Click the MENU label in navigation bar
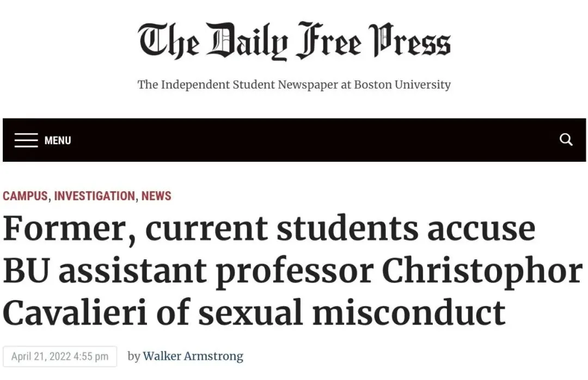Image resolution: width=588 pixels, height=380 pixels. (x=58, y=140)
